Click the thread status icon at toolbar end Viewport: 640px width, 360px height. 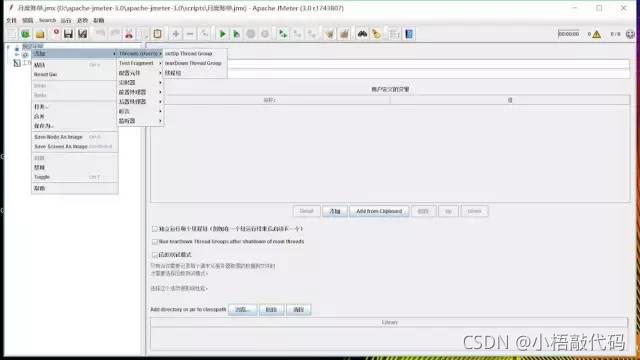[x=630, y=34]
